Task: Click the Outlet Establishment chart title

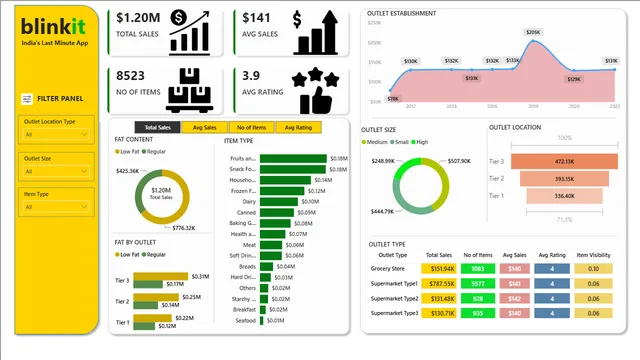Action: click(401, 13)
